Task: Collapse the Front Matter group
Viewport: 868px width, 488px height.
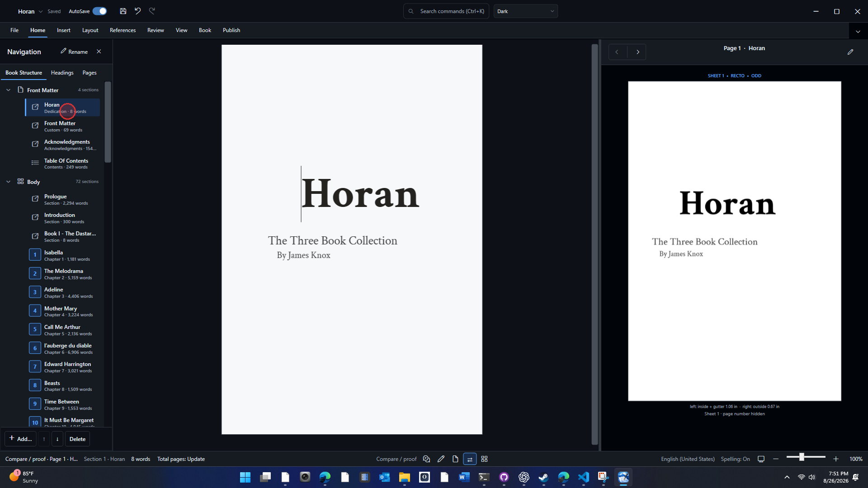Action: point(8,90)
